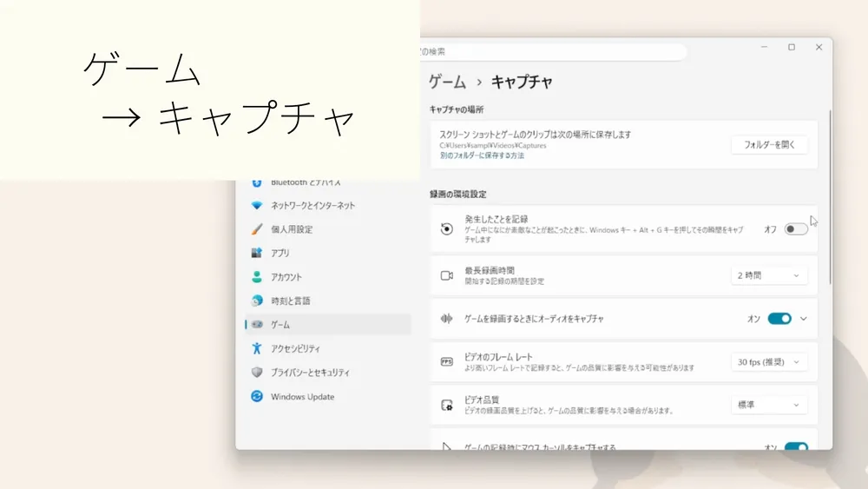
Task: Click the フォルダーを開く button
Action: (x=769, y=144)
